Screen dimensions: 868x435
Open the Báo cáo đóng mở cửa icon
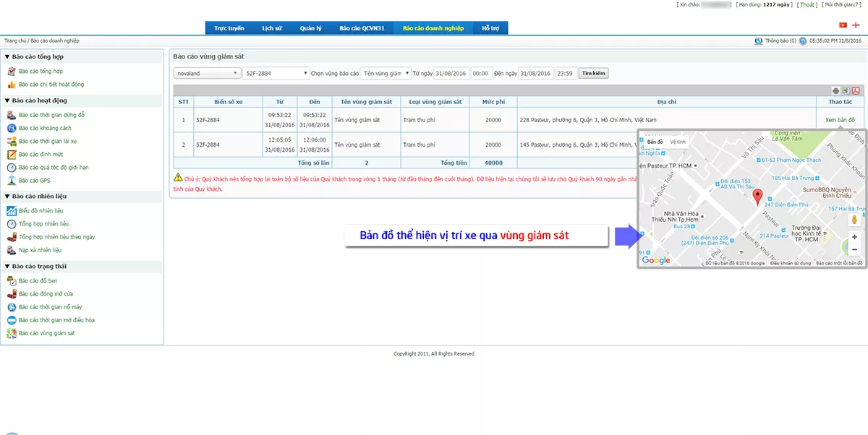tap(12, 293)
